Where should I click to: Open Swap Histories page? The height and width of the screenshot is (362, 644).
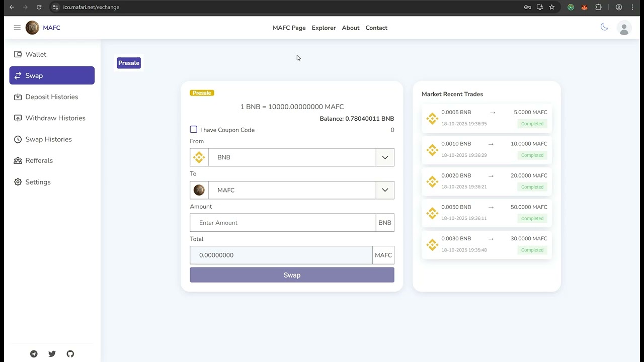(x=52, y=139)
